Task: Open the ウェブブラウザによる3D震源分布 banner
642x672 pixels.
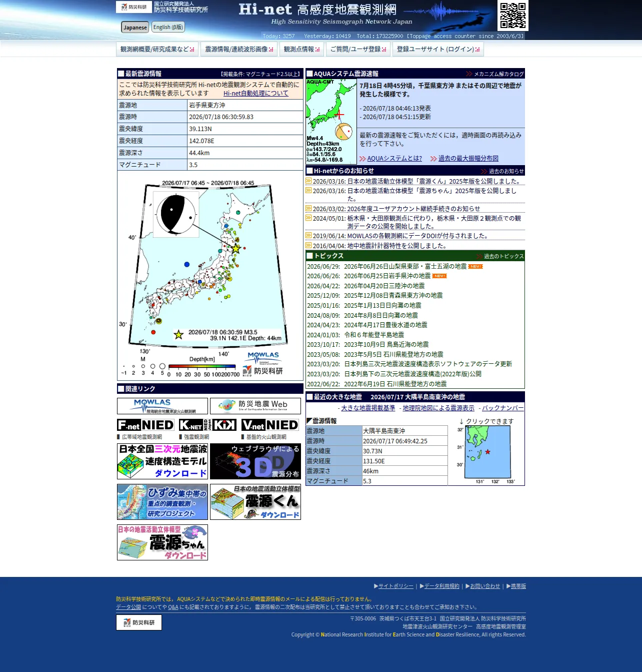Action: [255, 461]
